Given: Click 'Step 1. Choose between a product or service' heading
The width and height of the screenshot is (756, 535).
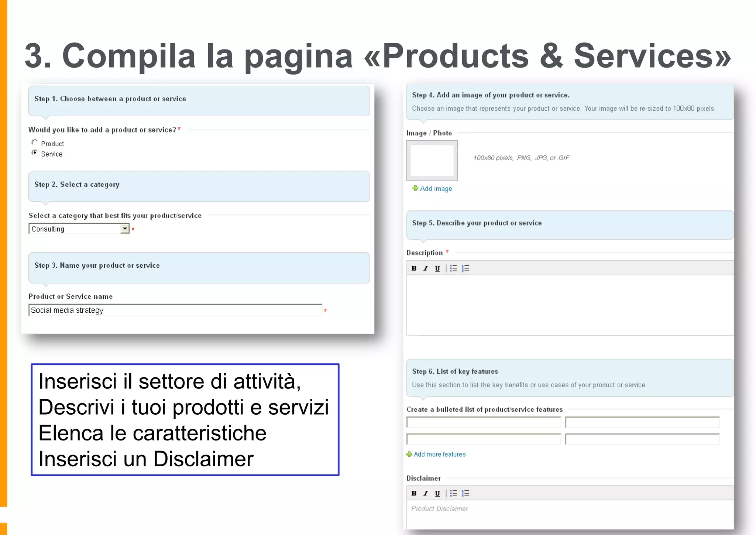Looking at the screenshot, I should (x=110, y=99).
